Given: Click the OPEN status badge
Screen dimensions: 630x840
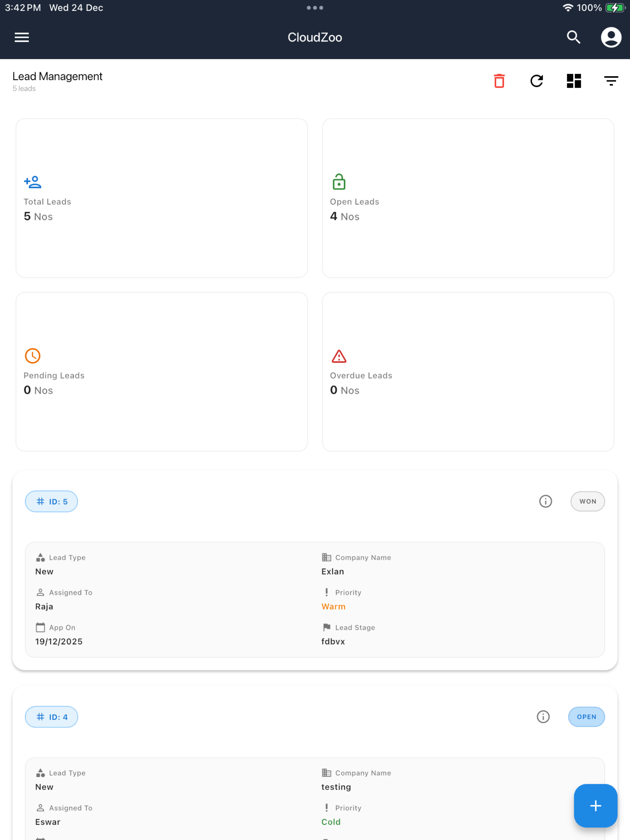Looking at the screenshot, I should coord(586,717).
